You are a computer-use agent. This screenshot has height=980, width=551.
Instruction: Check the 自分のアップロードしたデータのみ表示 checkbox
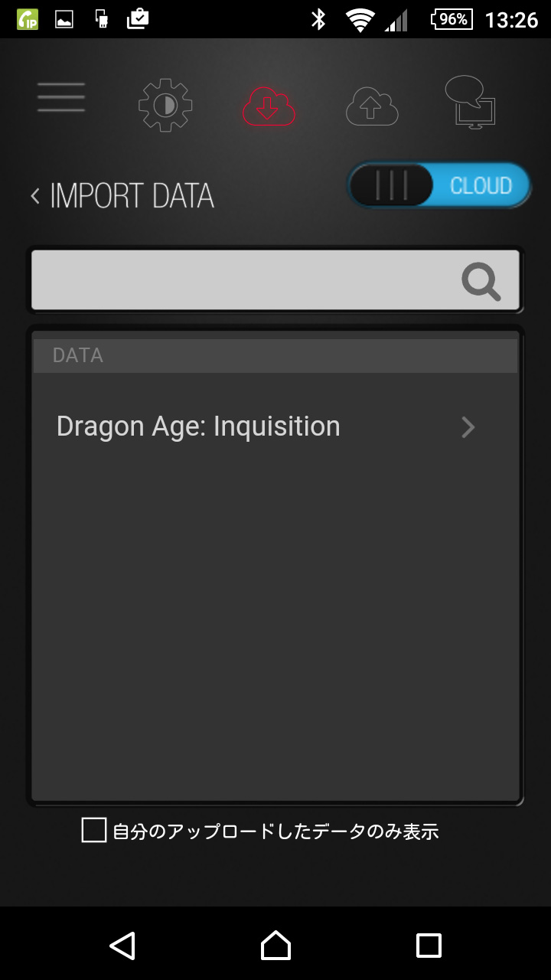94,830
